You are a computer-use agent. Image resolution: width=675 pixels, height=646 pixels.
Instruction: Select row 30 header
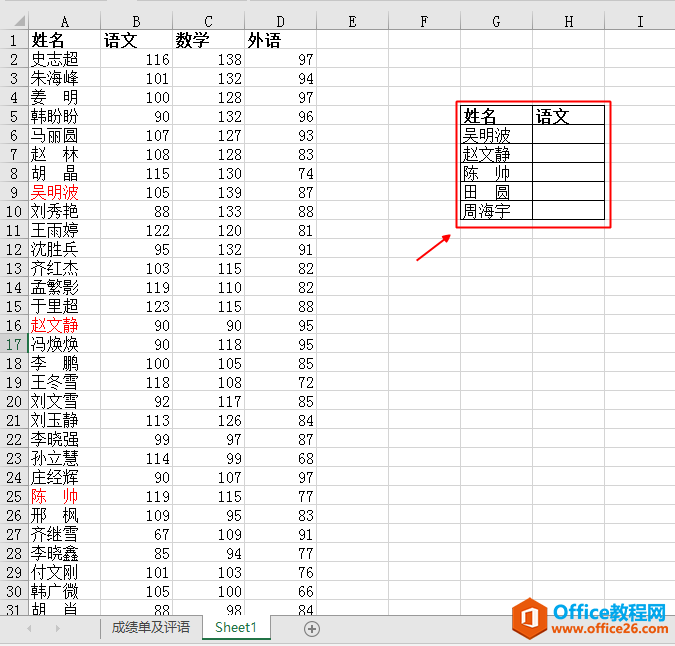click(14, 591)
